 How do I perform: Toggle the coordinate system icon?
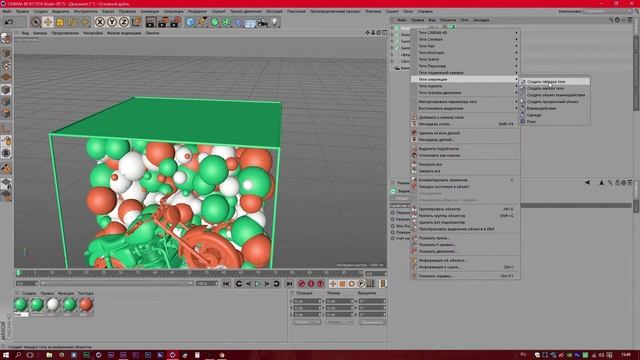point(136,22)
